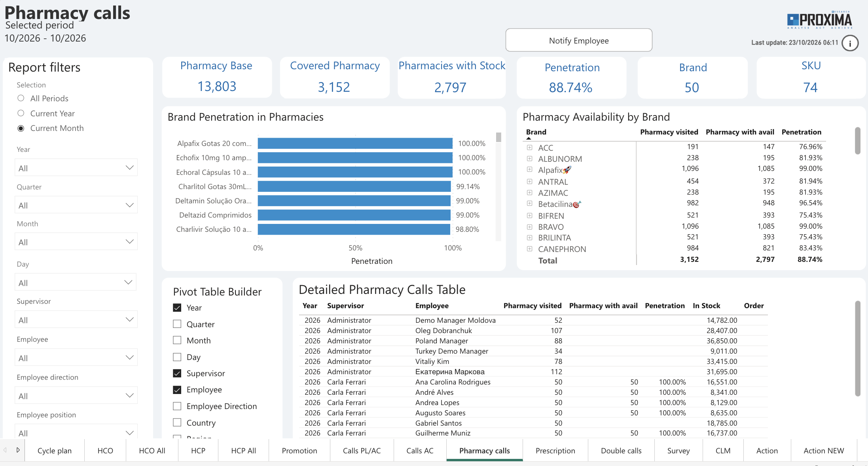Expand the Betacilina brand row
868x466 pixels.
pos(529,204)
